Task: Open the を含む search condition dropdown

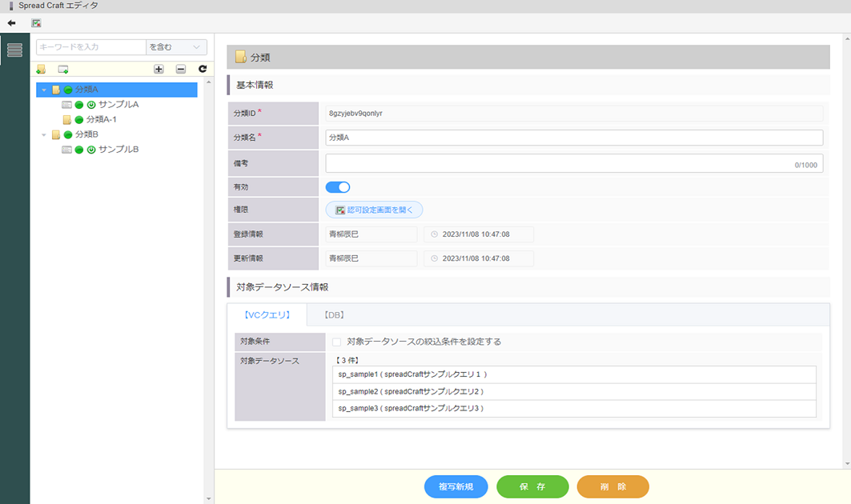Action: [x=177, y=48]
